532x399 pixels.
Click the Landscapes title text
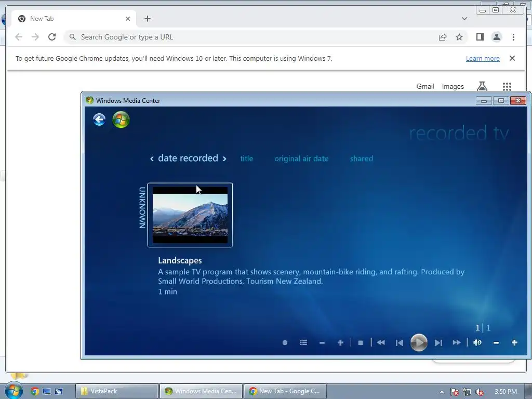(180, 260)
